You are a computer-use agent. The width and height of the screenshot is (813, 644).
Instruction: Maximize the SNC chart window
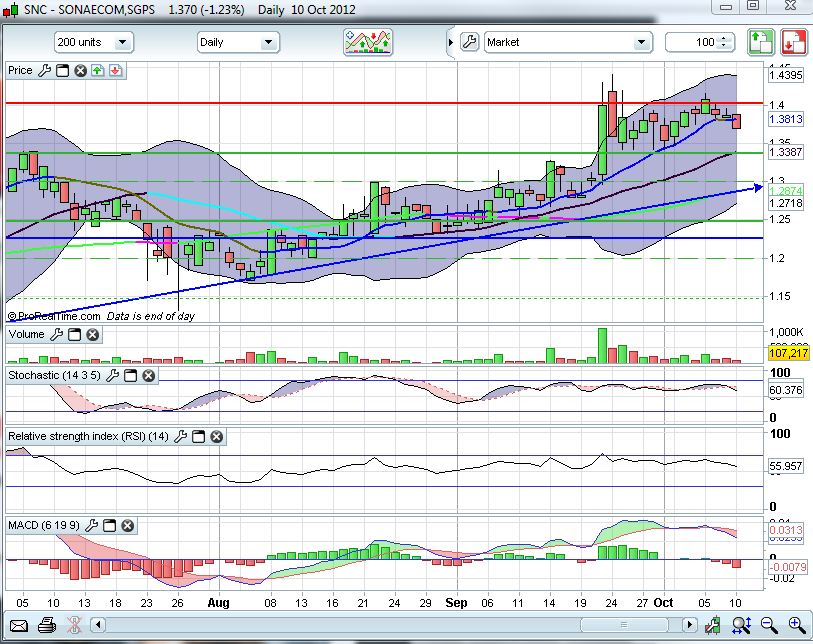753,6
